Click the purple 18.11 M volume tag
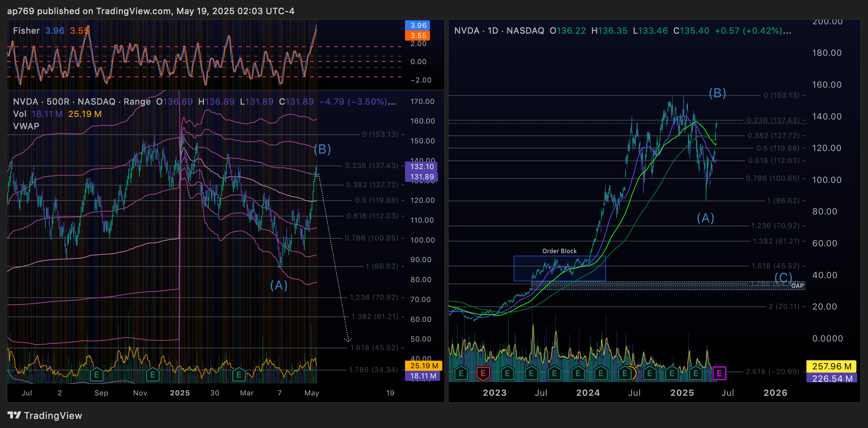Screen dimensions: 868x428 pos(422,376)
